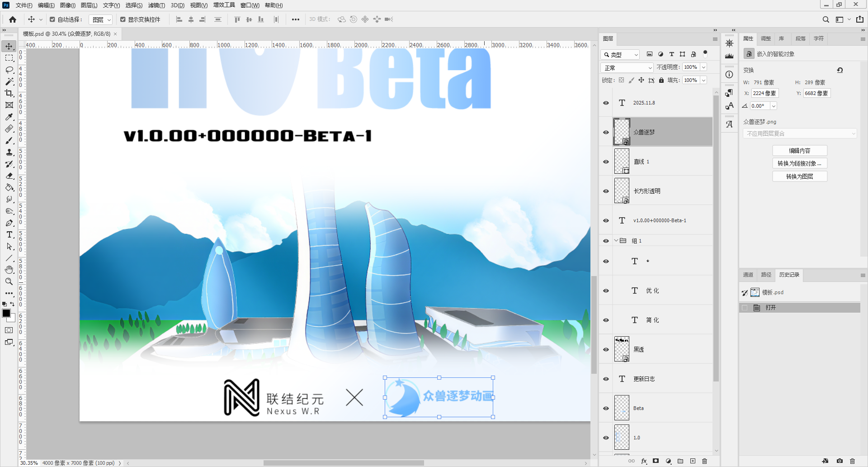Toggle the auto-select checkbox
The height and width of the screenshot is (467, 868).
(52, 19)
